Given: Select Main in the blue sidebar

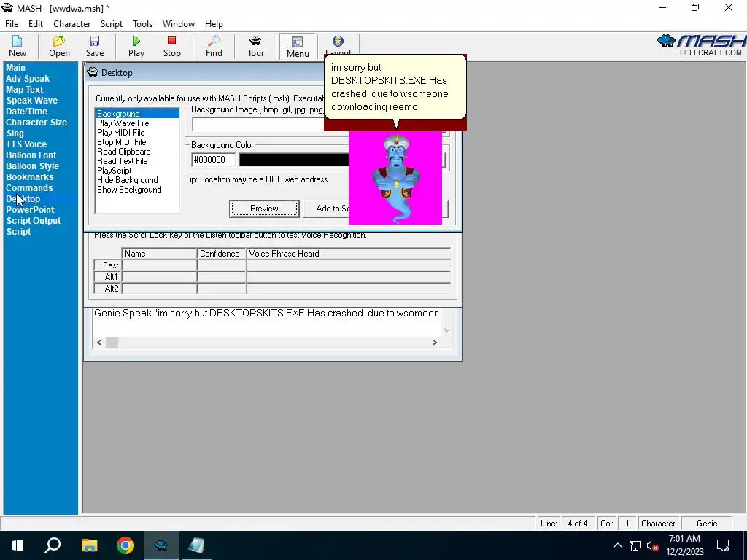Looking at the screenshot, I should click(16, 68).
